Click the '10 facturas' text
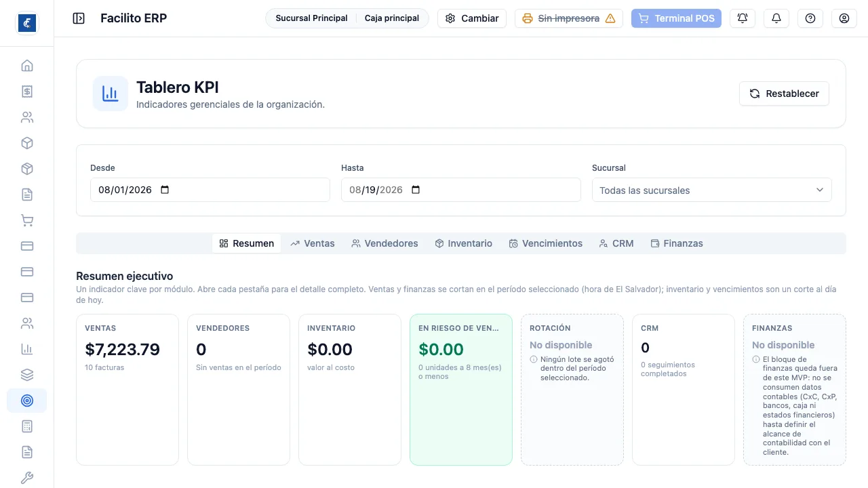The height and width of the screenshot is (488, 868). pyautogui.click(x=104, y=367)
